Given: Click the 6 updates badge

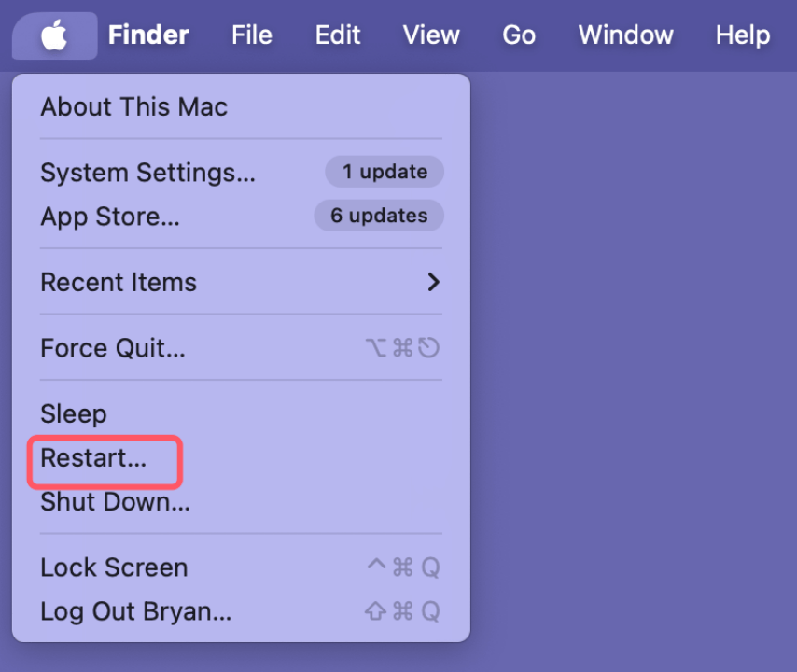Looking at the screenshot, I should (x=378, y=216).
